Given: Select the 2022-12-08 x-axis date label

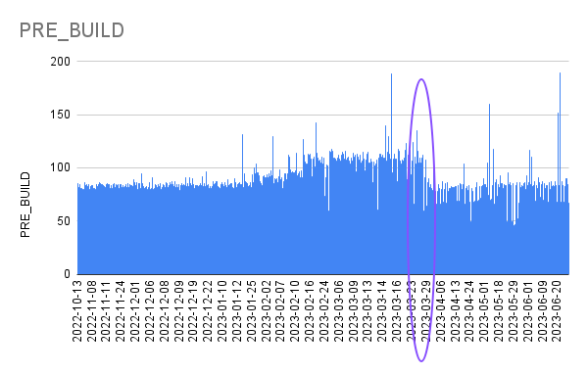Looking at the screenshot, I should pos(165,311).
